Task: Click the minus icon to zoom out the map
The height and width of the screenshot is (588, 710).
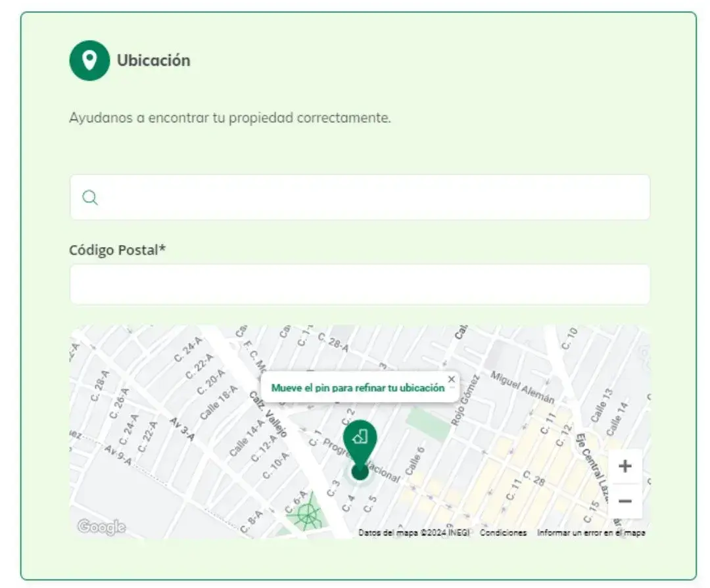Action: click(x=624, y=501)
